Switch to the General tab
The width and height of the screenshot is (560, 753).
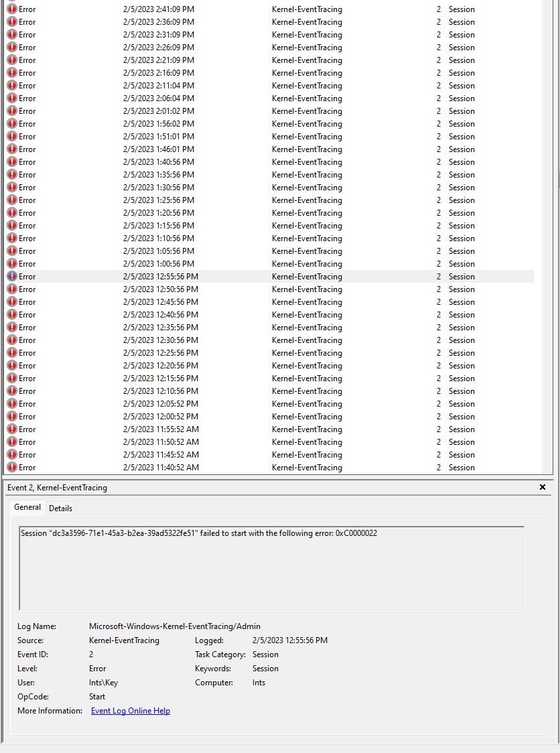click(x=27, y=507)
